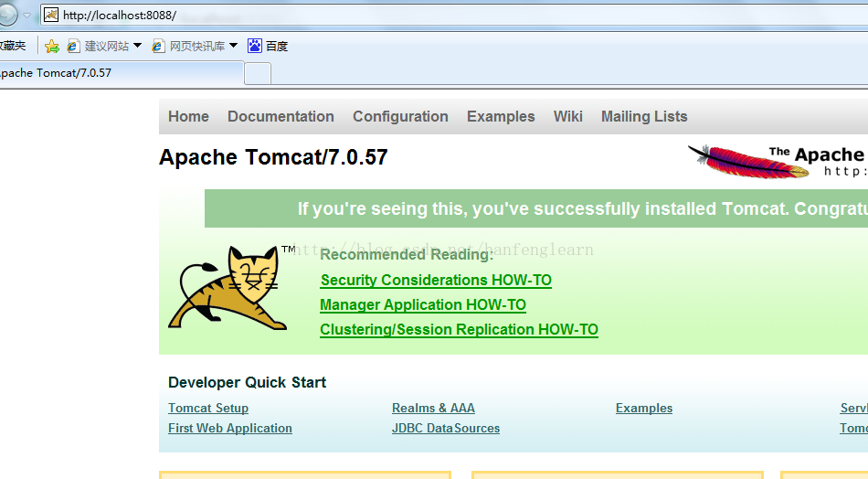Go to the Home nav item
Image resolution: width=868 pixels, height=479 pixels.
tap(189, 116)
